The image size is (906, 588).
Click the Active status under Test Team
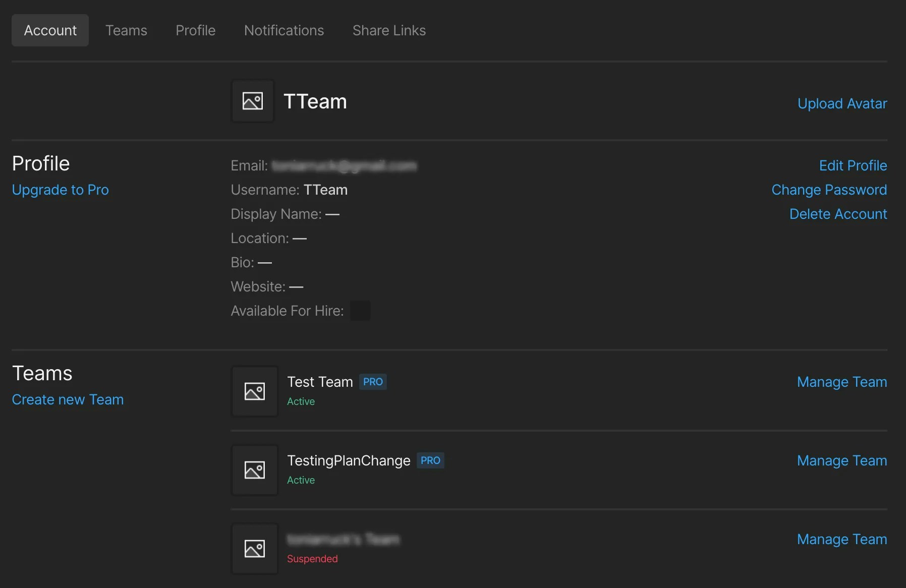[x=301, y=401]
